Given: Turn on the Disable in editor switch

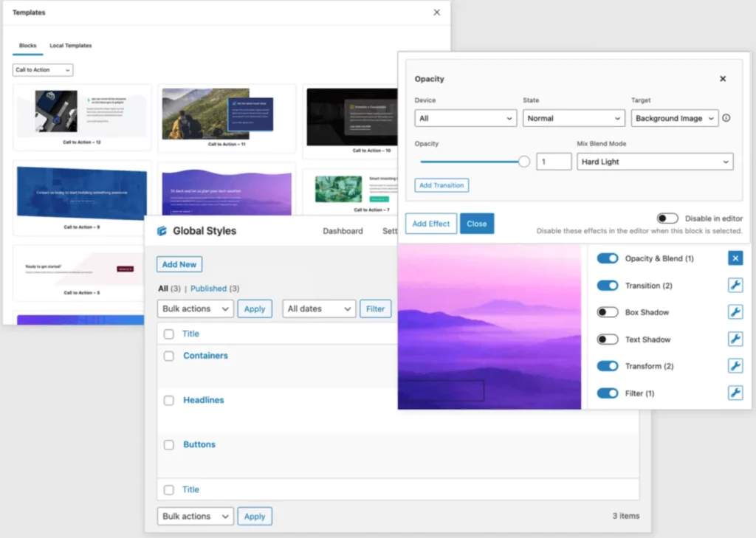Looking at the screenshot, I should 667,218.
